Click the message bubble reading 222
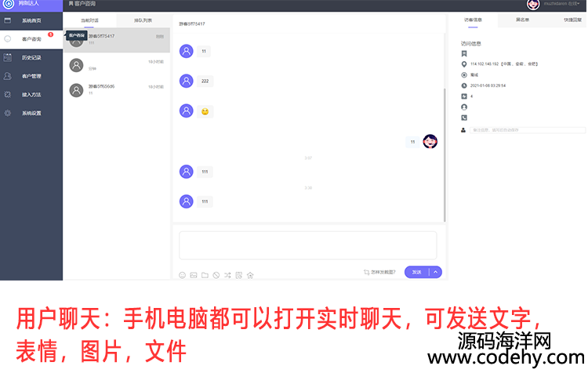Viewport: 588px width, 373px height. (205, 81)
